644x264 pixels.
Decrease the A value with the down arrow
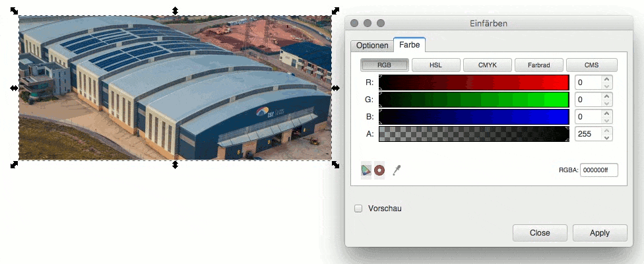pos(607,137)
